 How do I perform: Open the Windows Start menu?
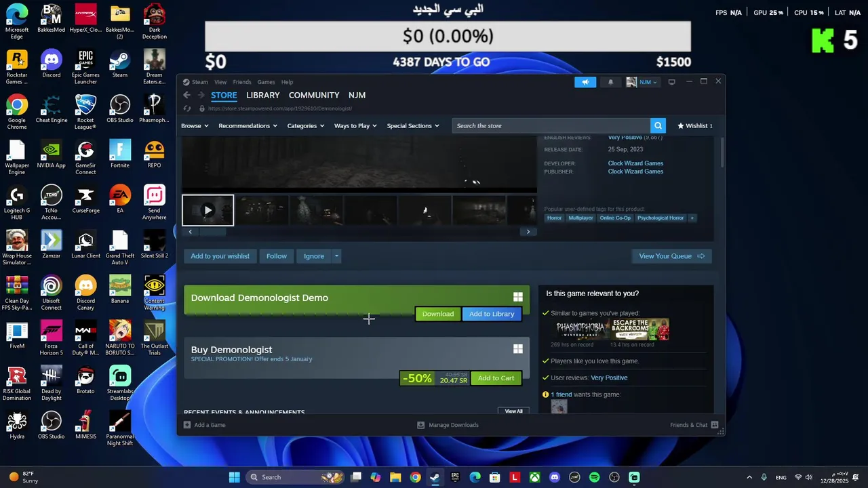(235, 477)
